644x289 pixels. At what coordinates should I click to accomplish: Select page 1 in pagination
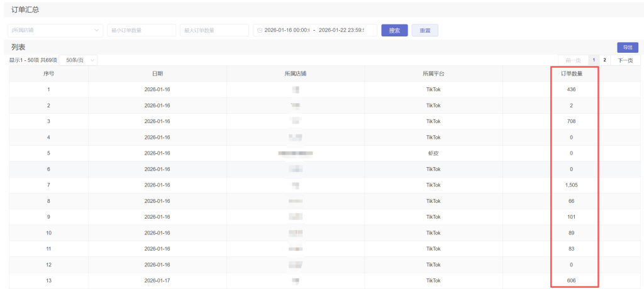click(592, 60)
